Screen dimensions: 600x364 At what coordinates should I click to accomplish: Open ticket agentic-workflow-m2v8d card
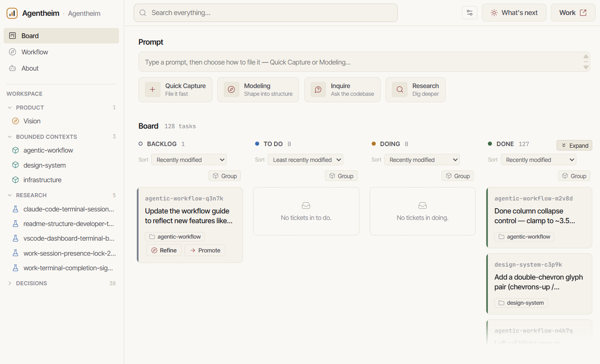point(539,218)
